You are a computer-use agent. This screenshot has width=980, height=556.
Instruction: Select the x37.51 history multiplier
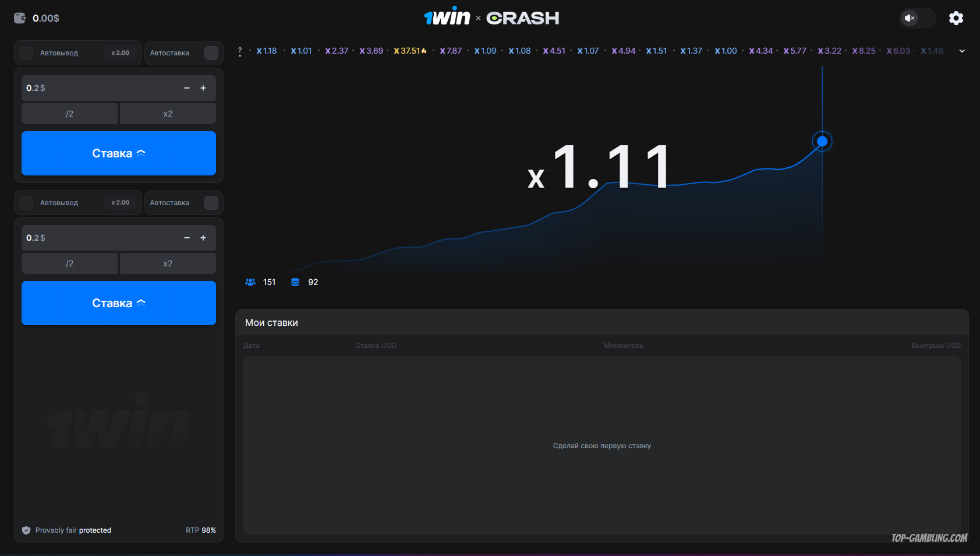pyautogui.click(x=409, y=51)
